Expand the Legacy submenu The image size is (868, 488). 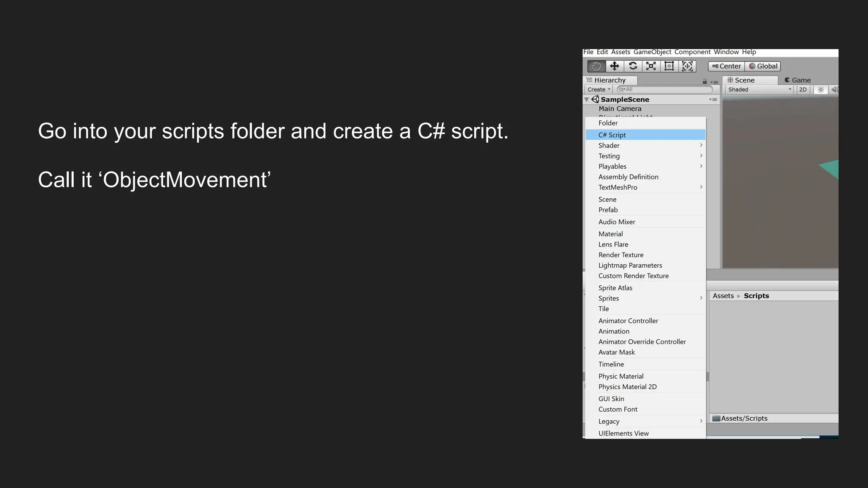[x=645, y=421]
